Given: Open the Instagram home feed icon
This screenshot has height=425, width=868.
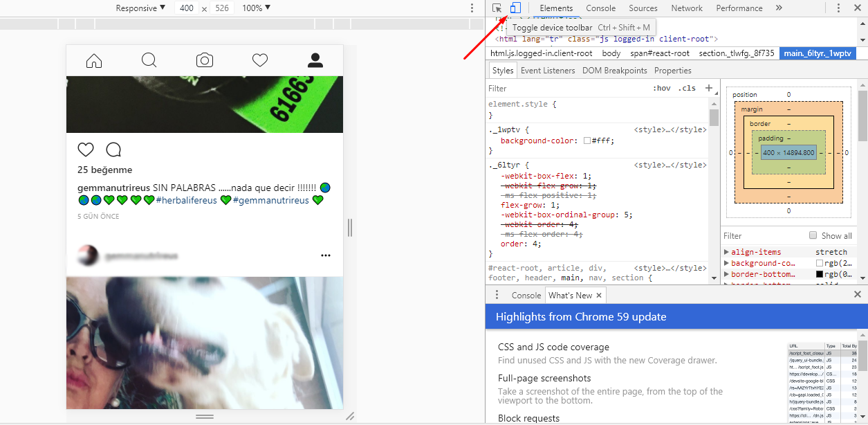Looking at the screenshot, I should point(94,60).
